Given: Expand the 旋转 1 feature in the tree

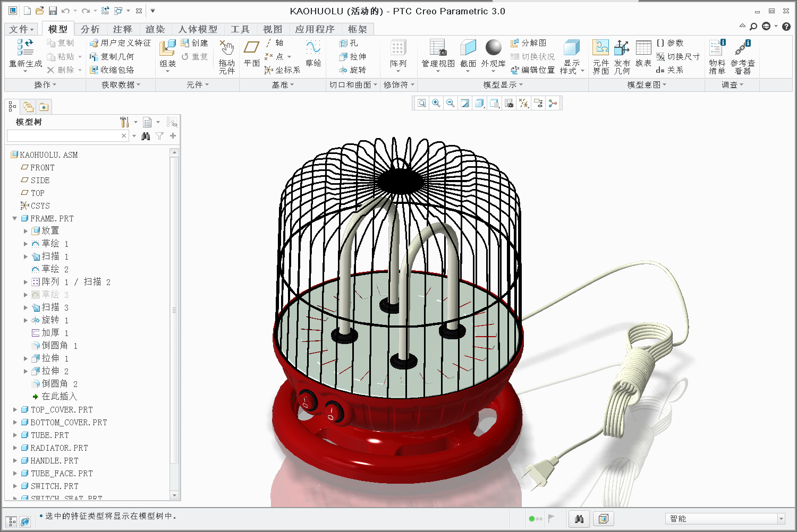Looking at the screenshot, I should tap(26, 320).
